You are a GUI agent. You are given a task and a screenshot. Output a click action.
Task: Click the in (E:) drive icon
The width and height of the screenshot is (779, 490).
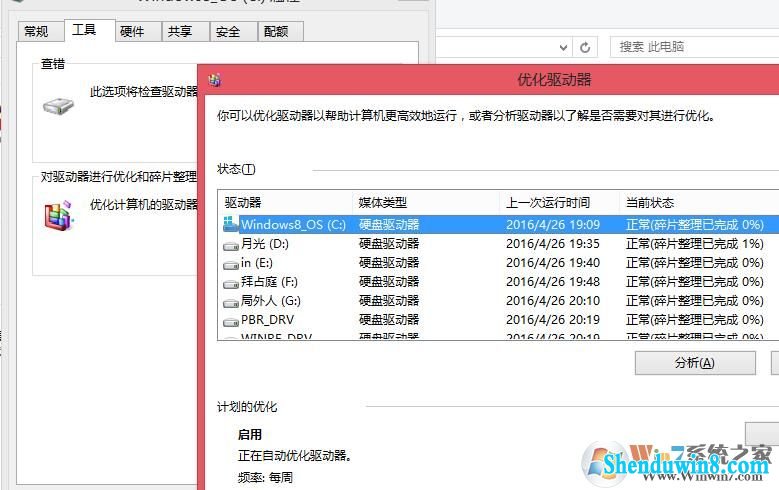coord(231,265)
